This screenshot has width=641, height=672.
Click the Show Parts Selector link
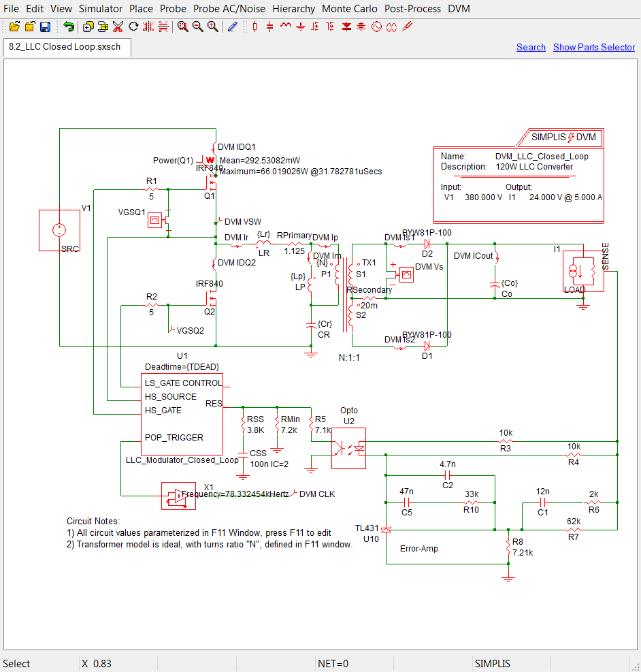point(593,47)
